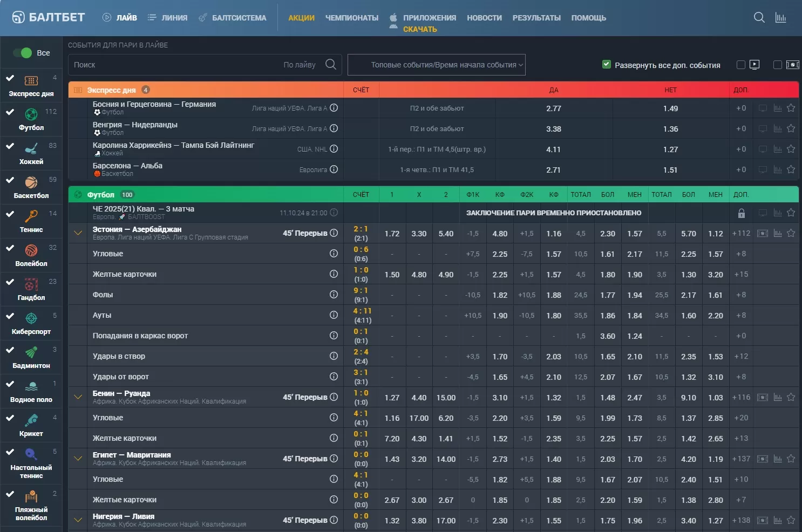Pick the 1.72 odds for Estonia win

(x=392, y=234)
